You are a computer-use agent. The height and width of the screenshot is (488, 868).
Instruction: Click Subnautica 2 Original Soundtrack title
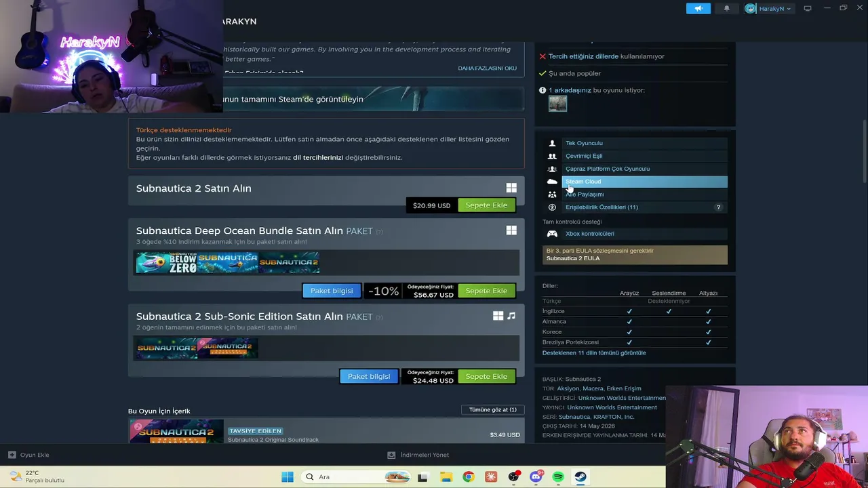click(x=273, y=440)
